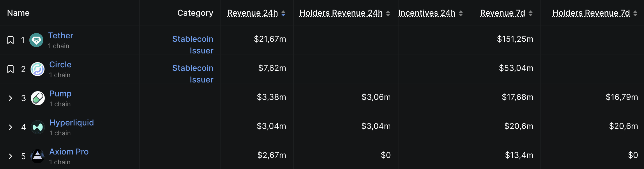Open Circle's Stablecoin Issuer category link

click(193, 74)
